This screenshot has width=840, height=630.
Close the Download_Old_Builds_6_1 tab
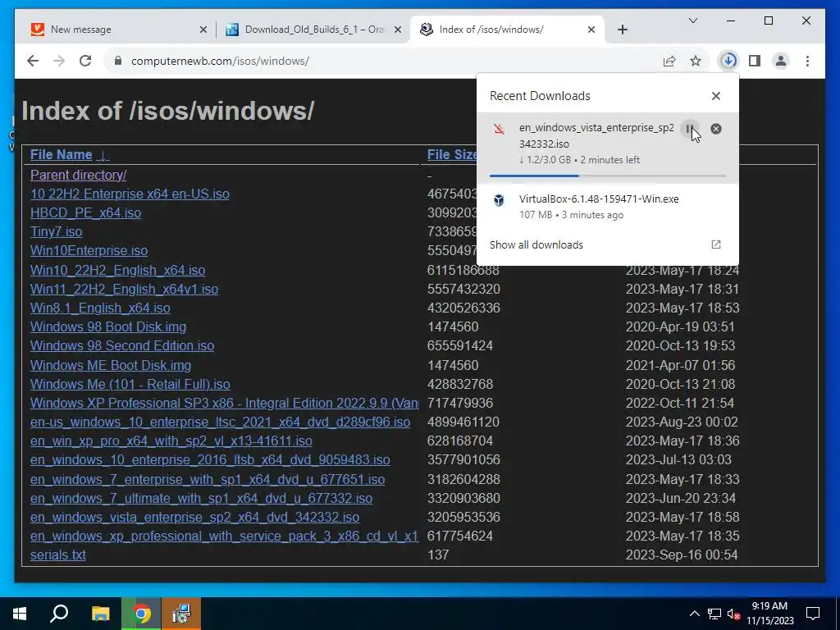coord(398,30)
